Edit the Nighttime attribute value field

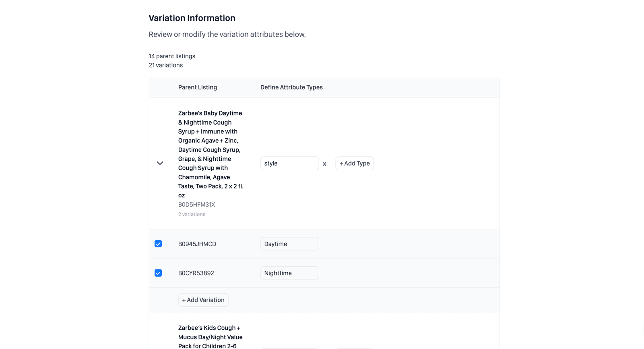[x=289, y=273]
